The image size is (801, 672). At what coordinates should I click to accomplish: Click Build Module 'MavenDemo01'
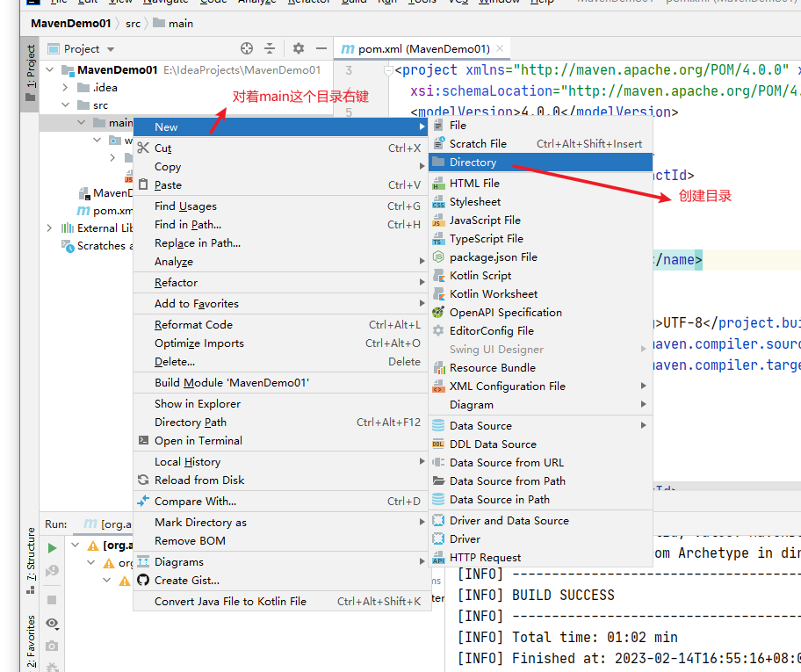280,383
